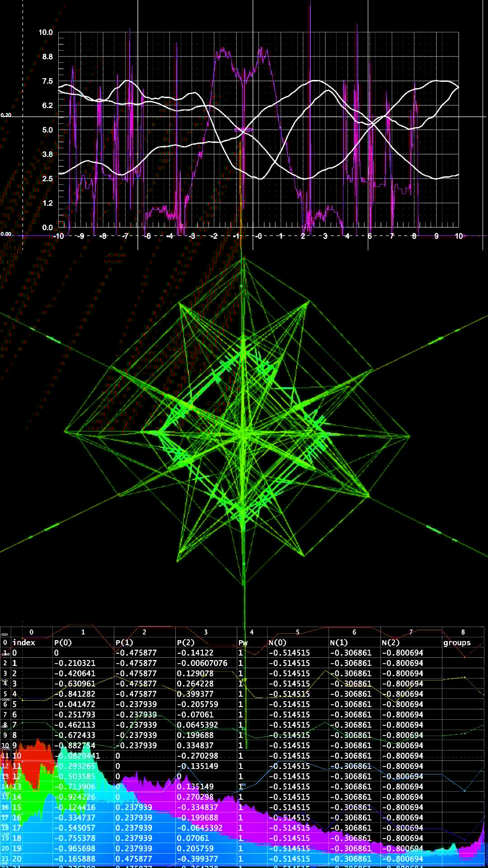The width and height of the screenshot is (488, 868).
Task: Click the P(2) column header
Action: click(186, 642)
